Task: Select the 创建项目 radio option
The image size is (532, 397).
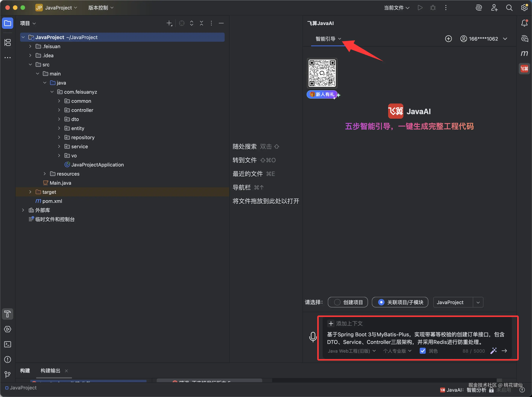Action: [337, 302]
